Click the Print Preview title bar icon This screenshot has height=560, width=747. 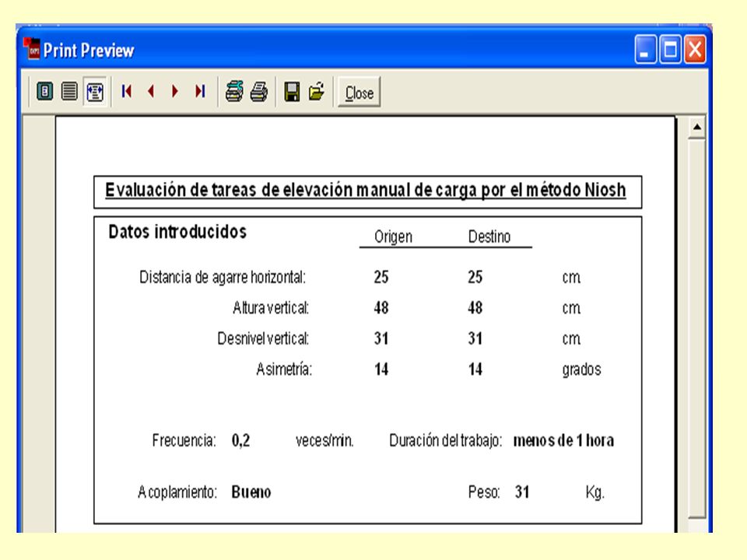coord(33,48)
